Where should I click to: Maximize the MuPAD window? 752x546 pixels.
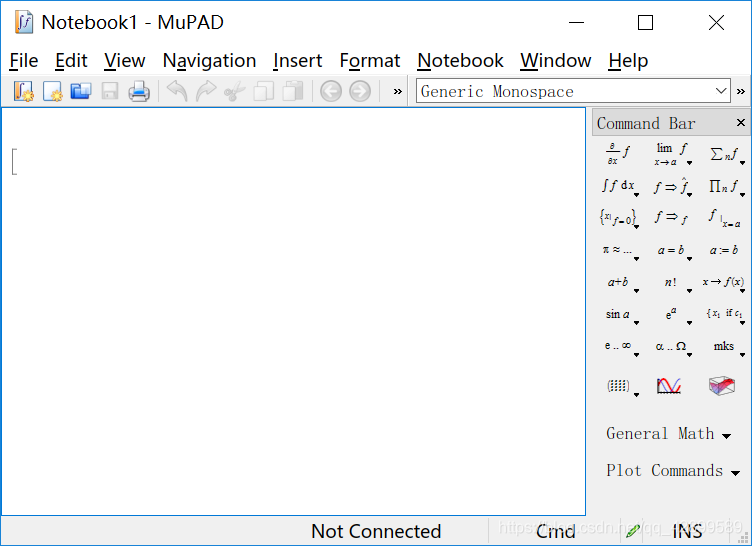click(x=645, y=23)
